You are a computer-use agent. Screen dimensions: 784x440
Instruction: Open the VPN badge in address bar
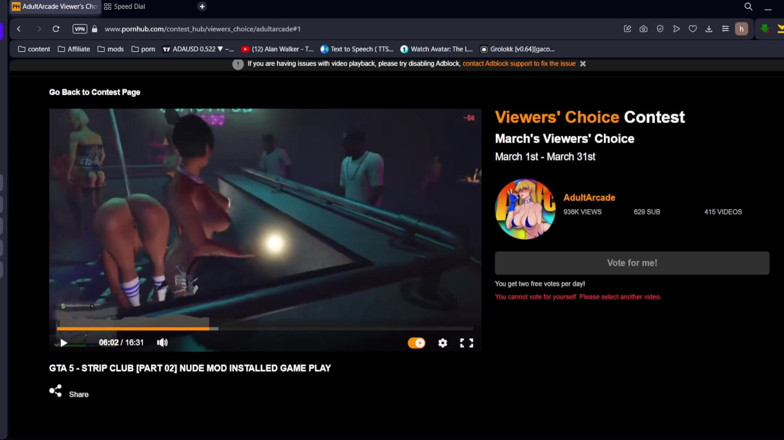pyautogui.click(x=80, y=29)
